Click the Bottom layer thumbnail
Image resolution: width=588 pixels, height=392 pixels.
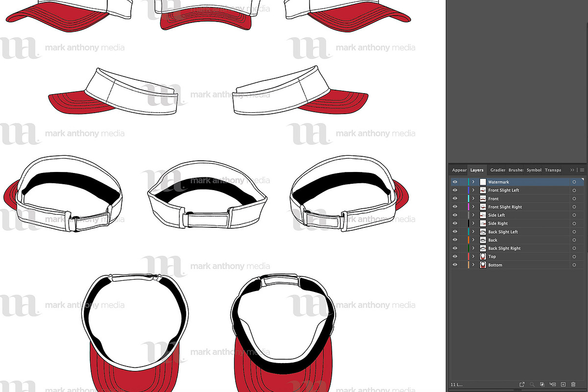point(483,265)
